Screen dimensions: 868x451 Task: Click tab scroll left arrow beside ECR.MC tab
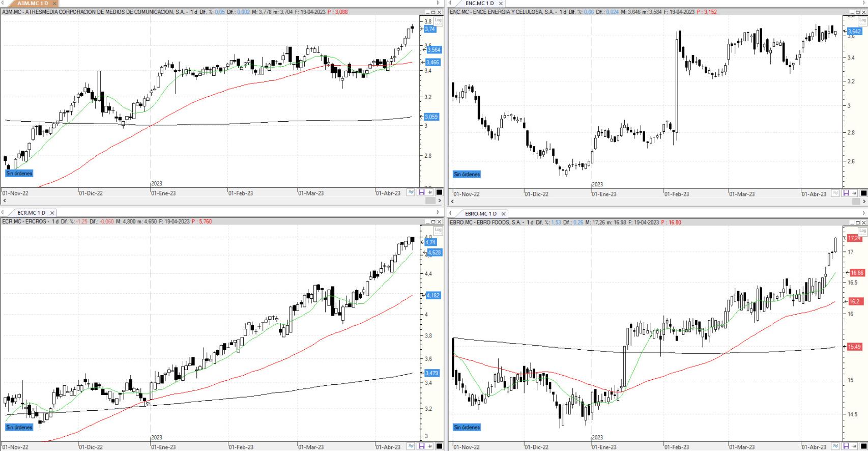(x=3, y=213)
